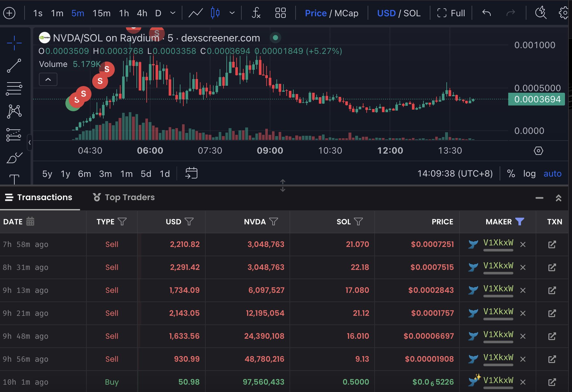Filter transactions by NVDA amount
The width and height of the screenshot is (572, 392).
point(274,221)
